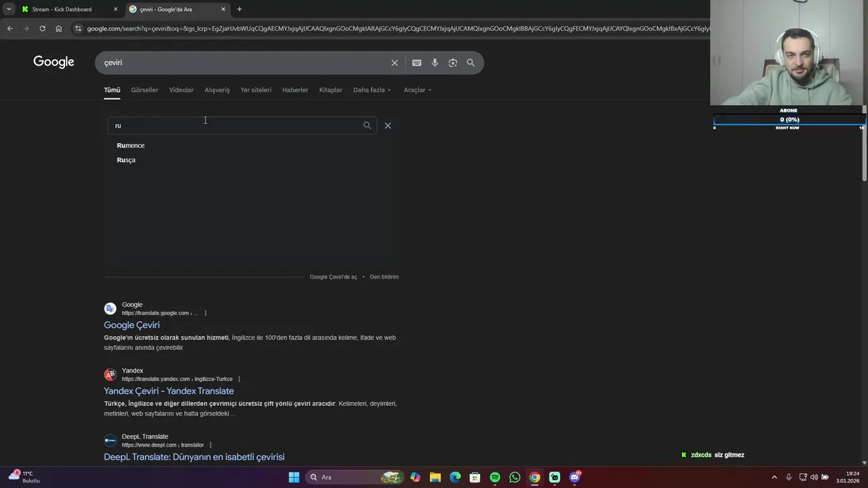This screenshot has height=488, width=868.
Task: Reload the page with refresh icon
Action: [42, 28]
